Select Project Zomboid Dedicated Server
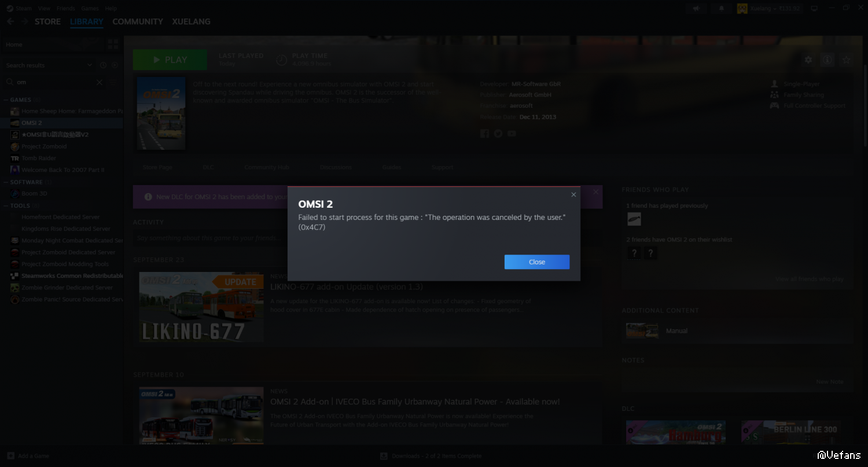This screenshot has width=868, height=467. pos(67,252)
